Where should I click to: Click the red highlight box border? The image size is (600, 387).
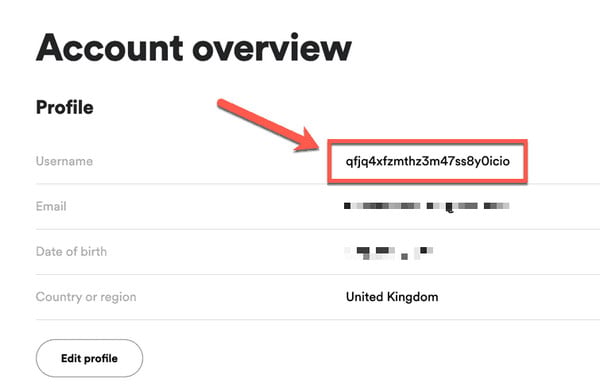(427, 141)
